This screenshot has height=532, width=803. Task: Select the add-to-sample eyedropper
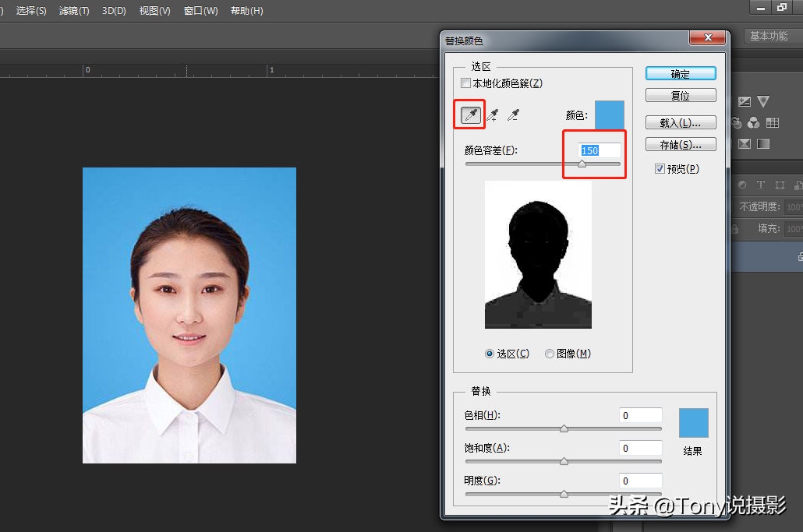(x=493, y=115)
